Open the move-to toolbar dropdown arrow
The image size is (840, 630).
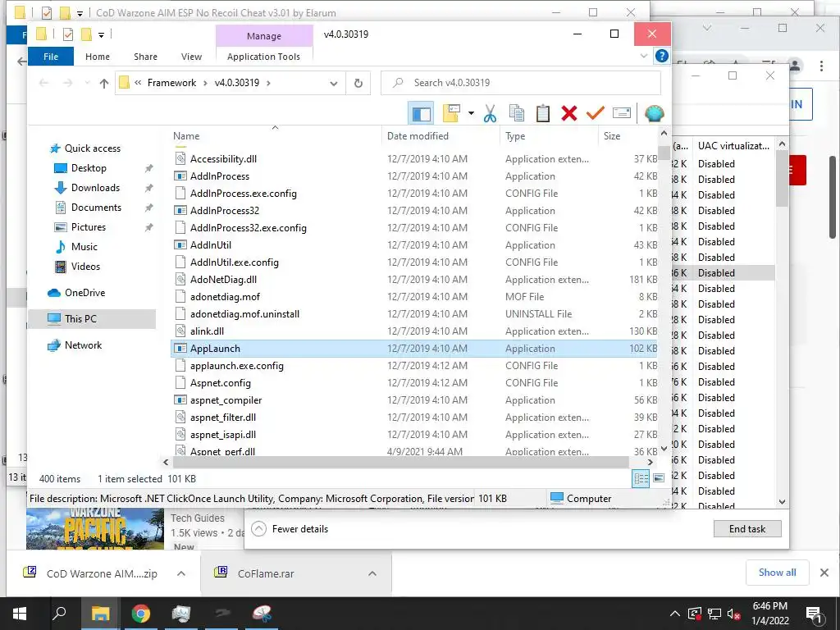pyautogui.click(x=471, y=113)
